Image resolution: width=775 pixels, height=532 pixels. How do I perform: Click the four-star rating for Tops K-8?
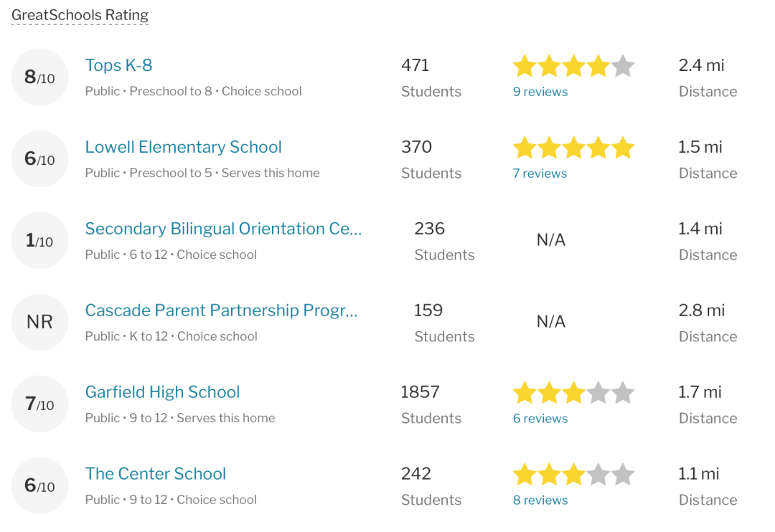573,66
